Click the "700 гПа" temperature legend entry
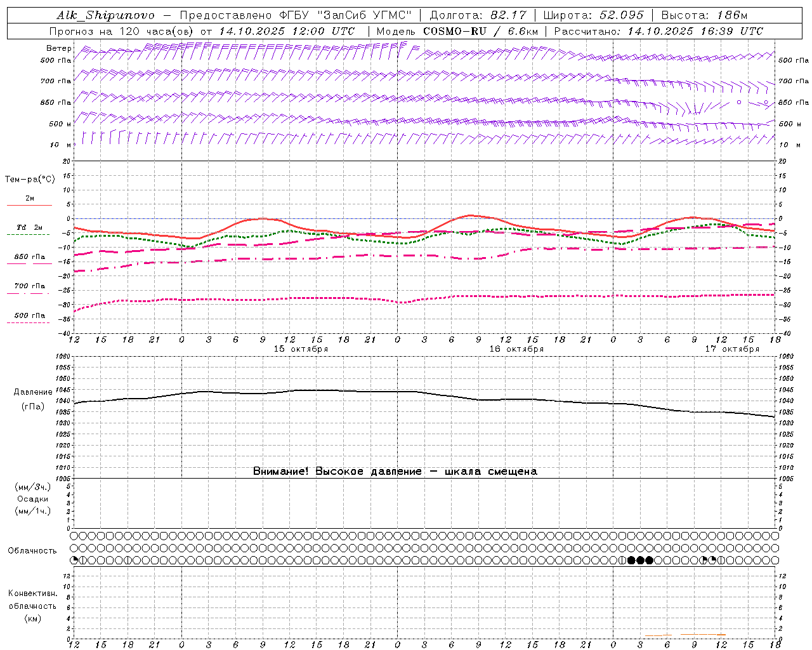This screenshot has height=650, width=812. click(30, 286)
